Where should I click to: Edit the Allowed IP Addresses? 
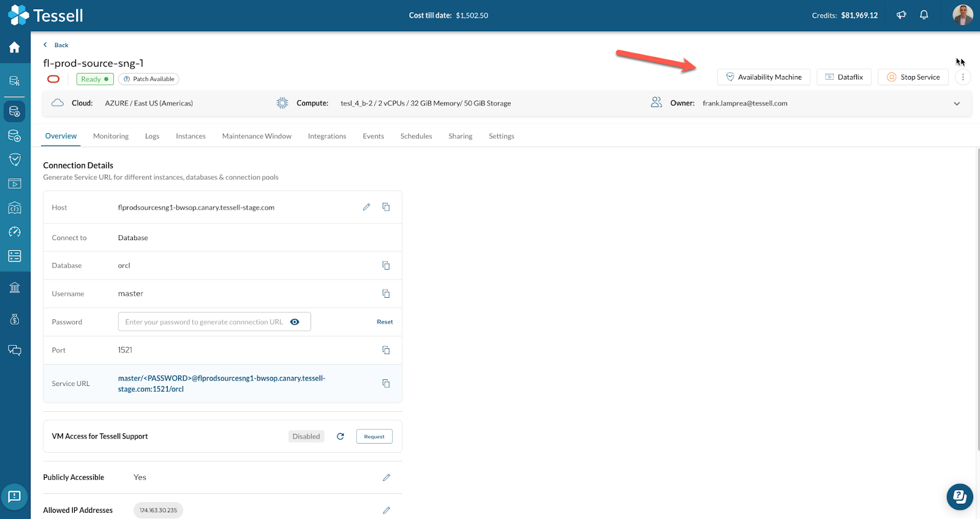[x=386, y=510]
